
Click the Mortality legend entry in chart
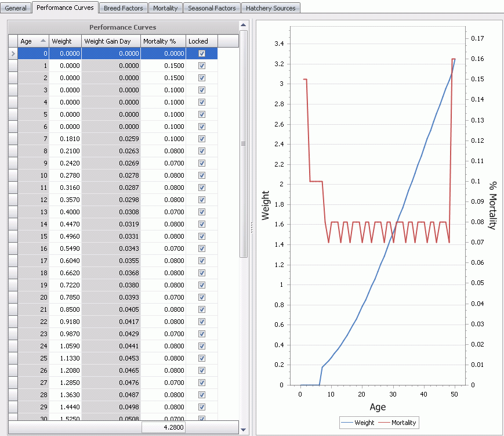point(397,423)
